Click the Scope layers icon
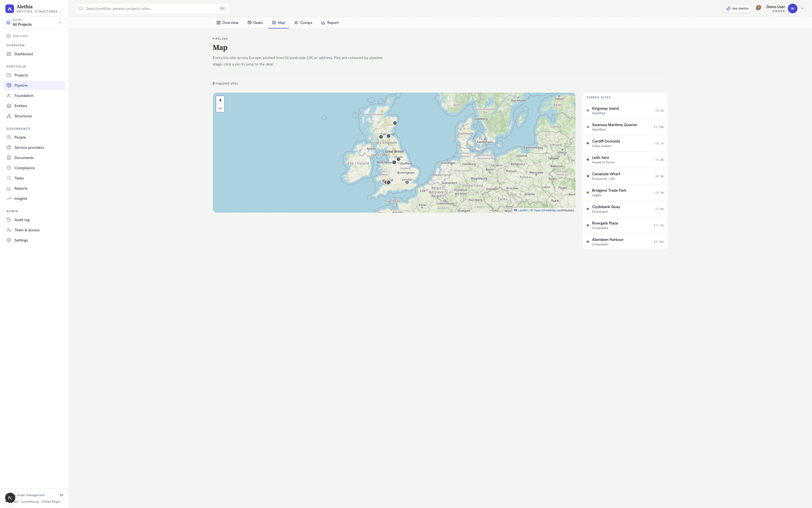 (x=8, y=22)
